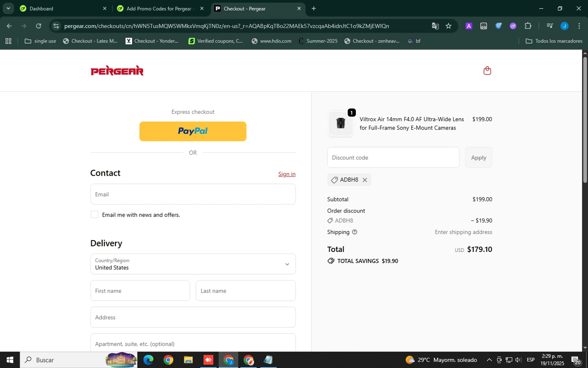
Task: Close the Dashboard tab
Action: click(x=105, y=9)
